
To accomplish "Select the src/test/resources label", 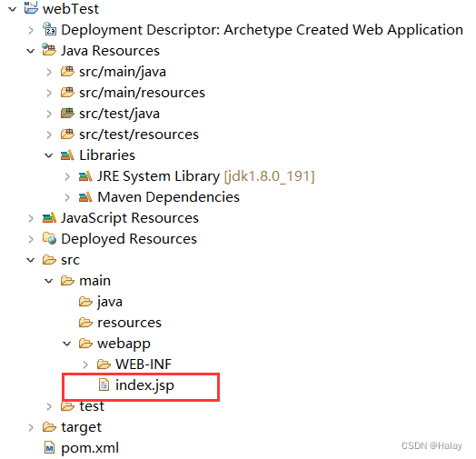I will coord(139,135).
